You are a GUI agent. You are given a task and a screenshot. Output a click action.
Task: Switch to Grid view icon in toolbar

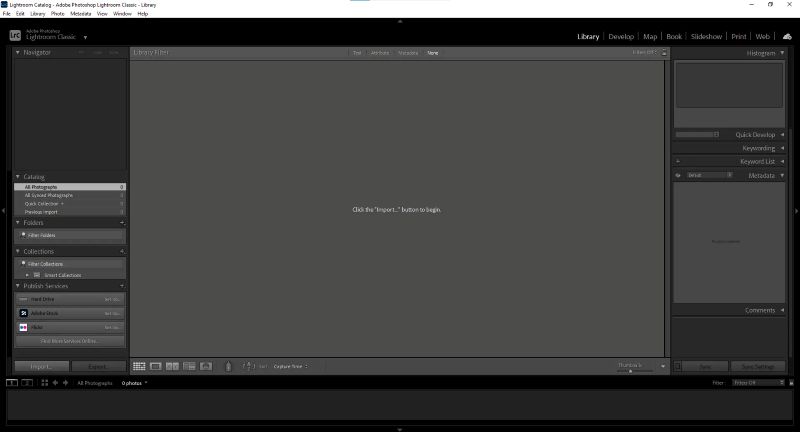coord(139,367)
